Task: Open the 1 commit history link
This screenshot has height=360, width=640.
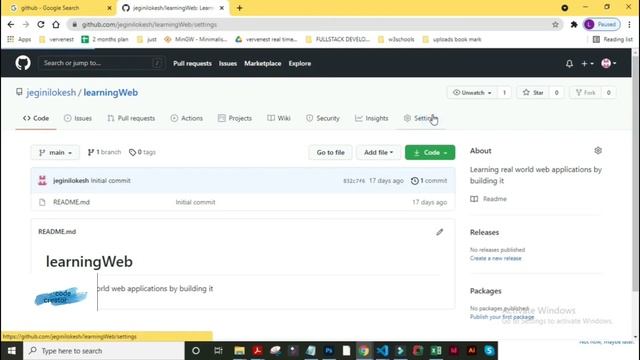Action: [x=429, y=180]
